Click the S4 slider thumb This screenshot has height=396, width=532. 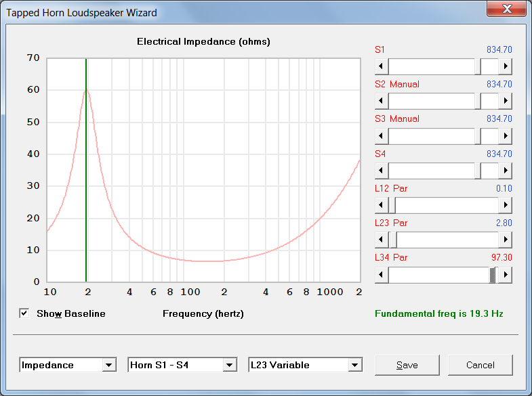pos(477,170)
